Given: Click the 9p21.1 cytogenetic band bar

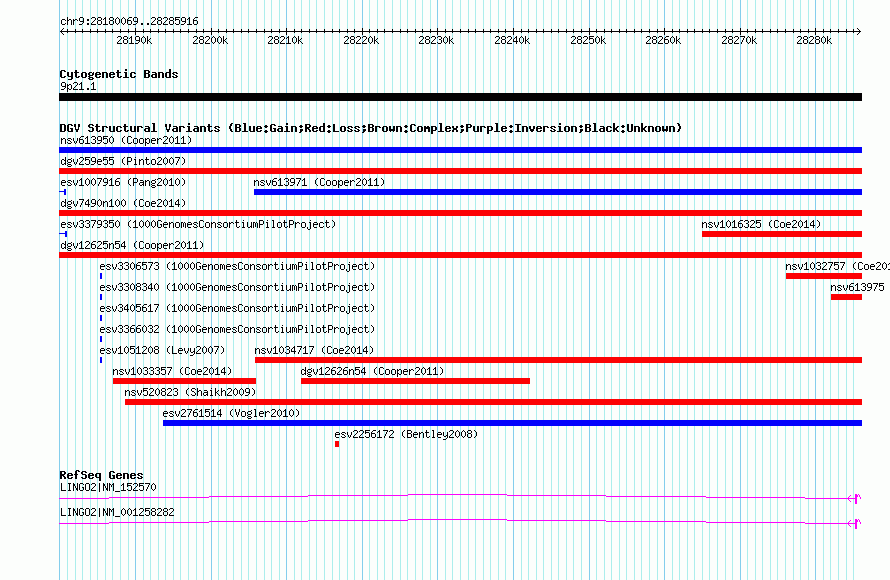Looking at the screenshot, I should (460, 97).
